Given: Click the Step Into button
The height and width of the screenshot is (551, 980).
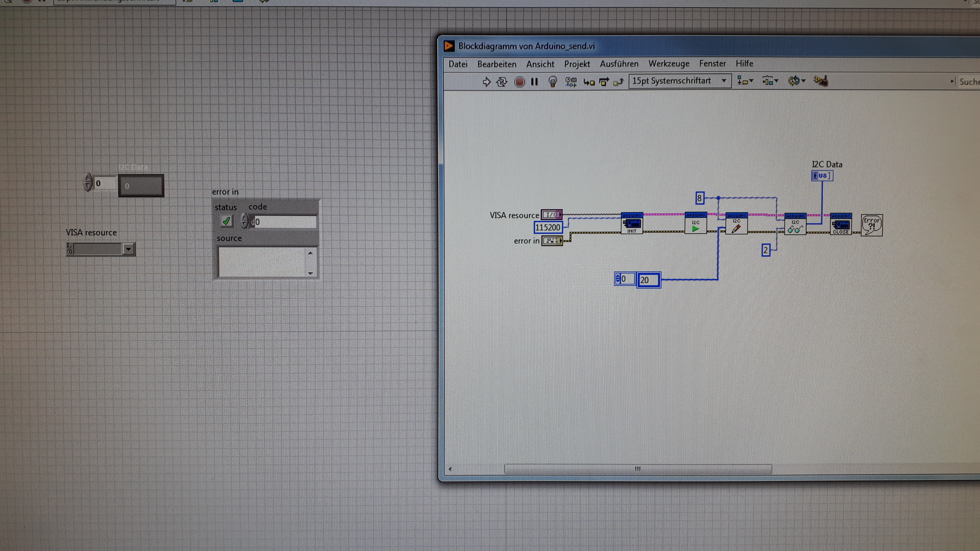Looking at the screenshot, I should point(589,82).
